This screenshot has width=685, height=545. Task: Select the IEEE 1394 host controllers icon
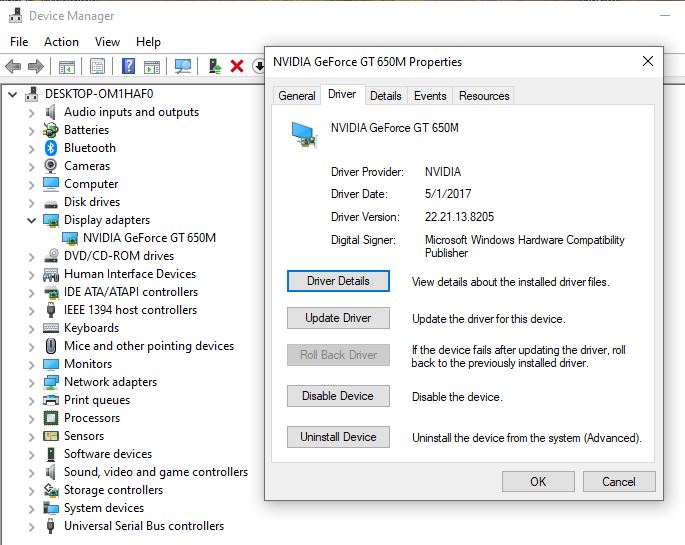[x=51, y=310]
